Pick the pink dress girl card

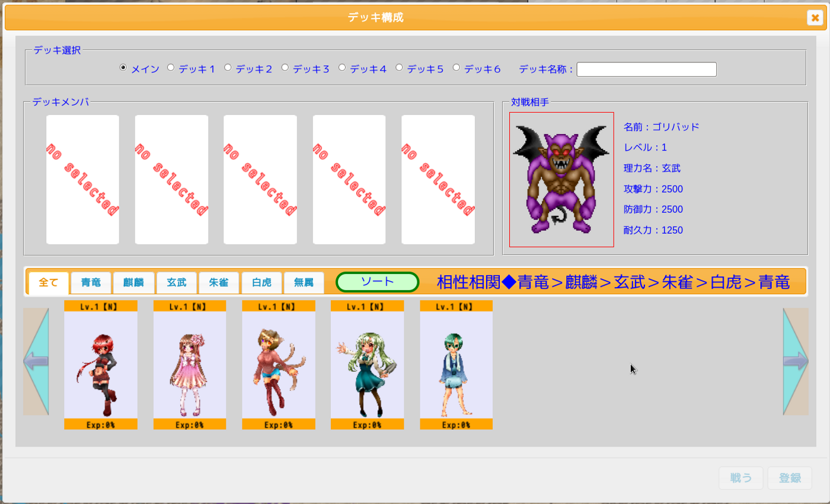point(190,365)
